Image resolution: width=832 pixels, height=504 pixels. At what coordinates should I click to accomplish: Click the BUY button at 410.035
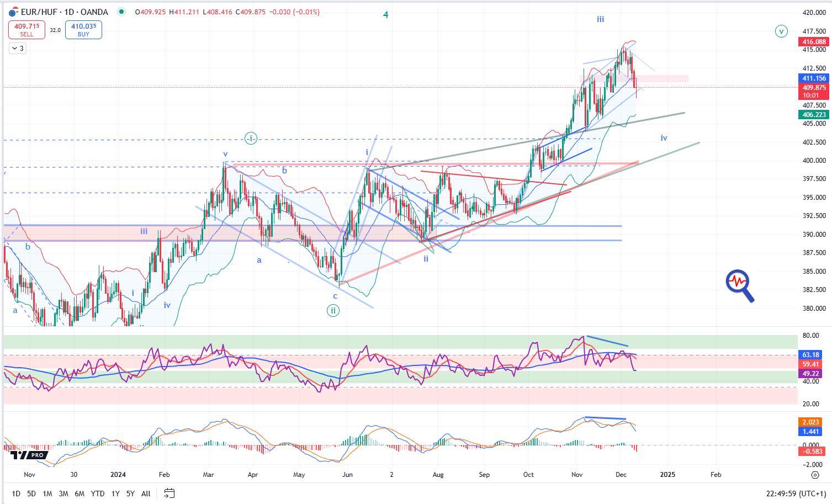[x=83, y=30]
